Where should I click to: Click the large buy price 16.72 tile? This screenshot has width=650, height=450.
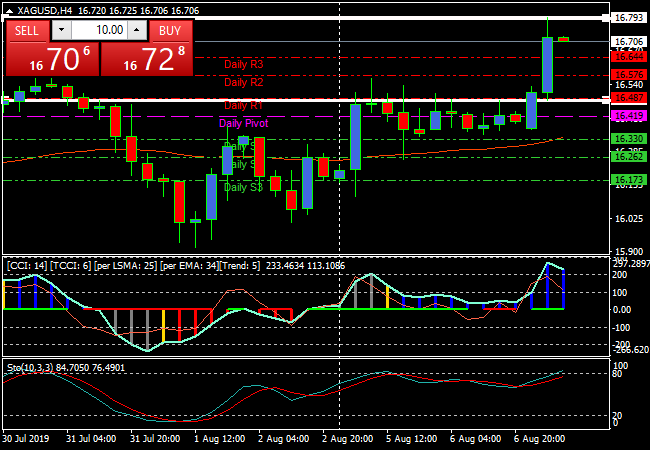click(147, 60)
